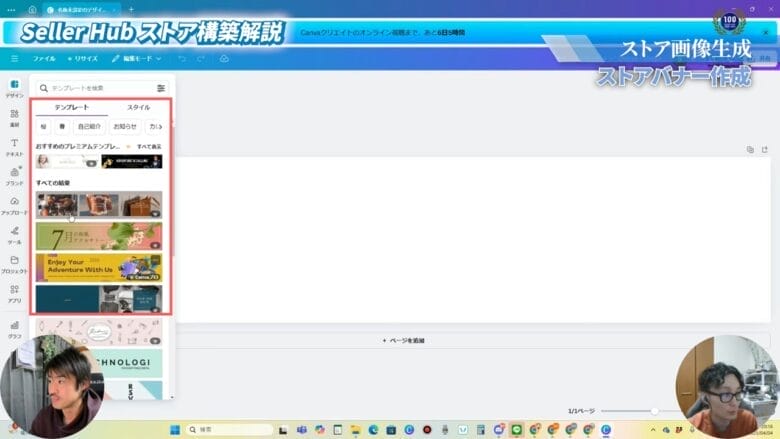Open the 素材 elements panel
Screen dimensions: 780x439
(x=14, y=118)
